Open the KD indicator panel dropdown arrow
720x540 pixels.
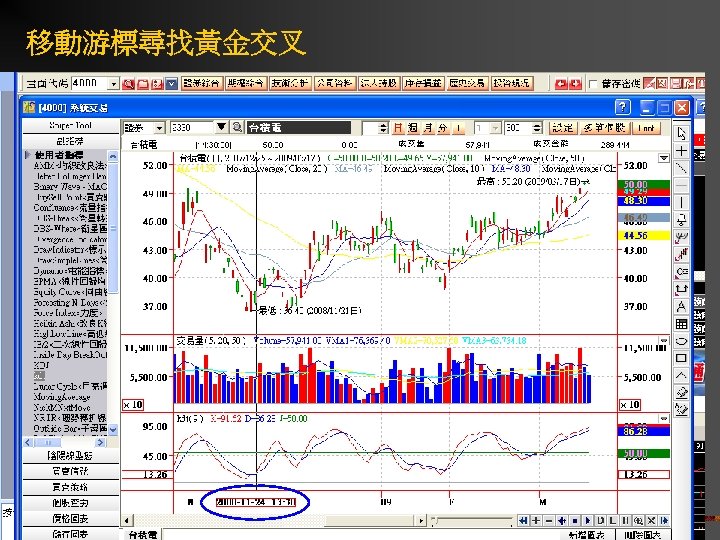[664, 418]
